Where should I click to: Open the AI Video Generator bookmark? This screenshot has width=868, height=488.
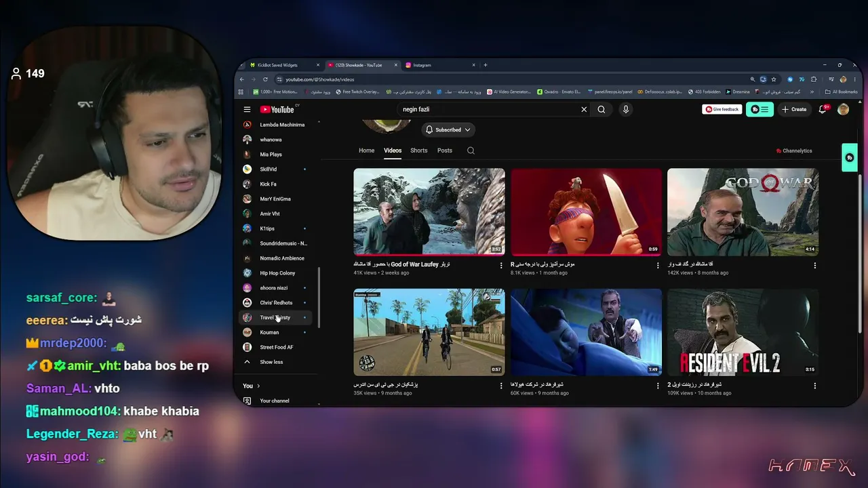[x=509, y=91]
